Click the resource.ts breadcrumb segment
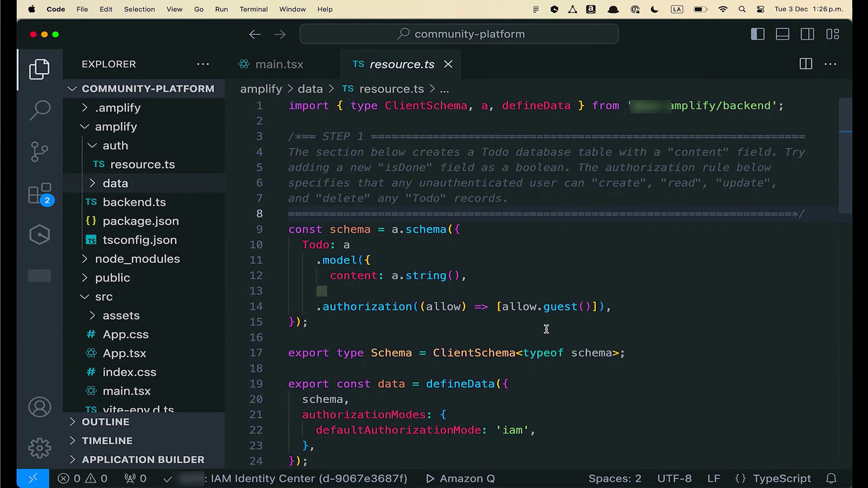The height and width of the screenshot is (488, 868). (x=383, y=89)
